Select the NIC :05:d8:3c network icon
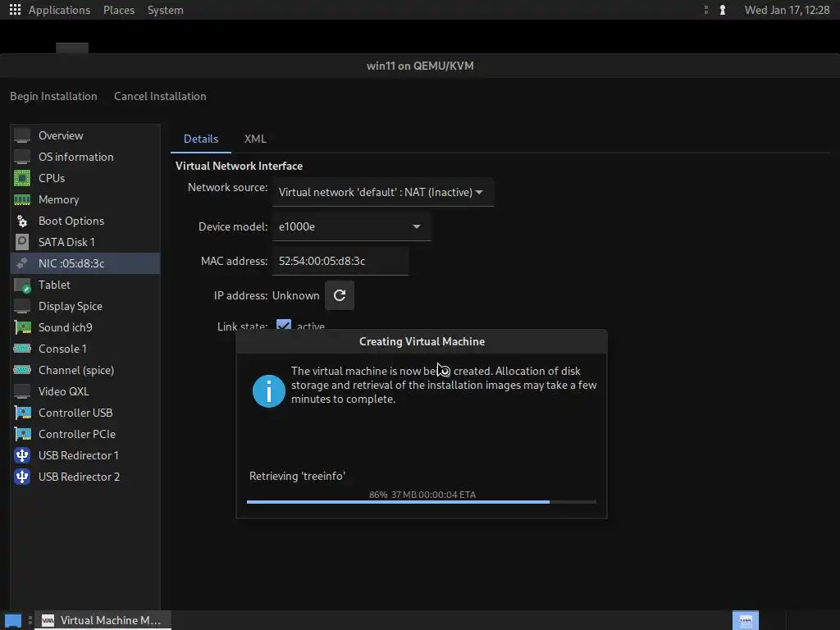Screen dimensions: 840x630 [x=22, y=263]
